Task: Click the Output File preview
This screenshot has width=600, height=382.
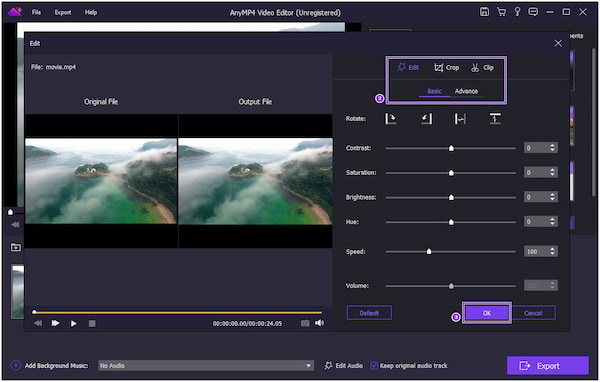Action: coord(256,181)
